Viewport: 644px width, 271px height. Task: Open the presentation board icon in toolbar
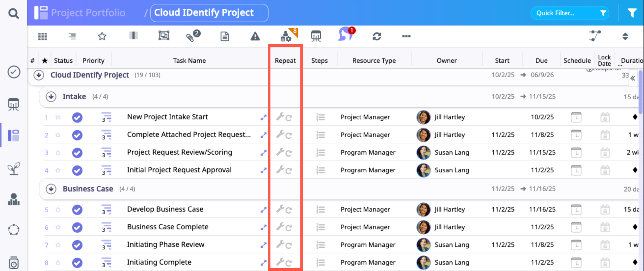pyautogui.click(x=316, y=37)
